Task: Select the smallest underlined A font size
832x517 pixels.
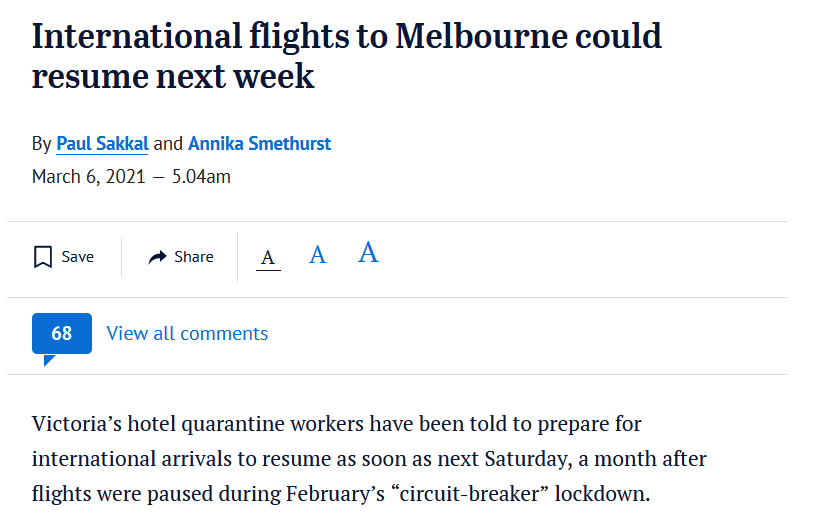Action: click(x=268, y=258)
